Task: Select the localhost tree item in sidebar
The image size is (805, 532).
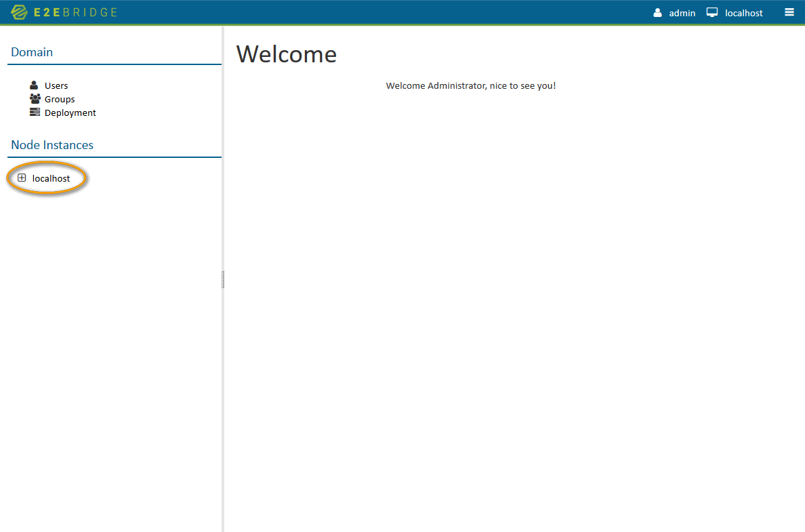Action: 51,178
